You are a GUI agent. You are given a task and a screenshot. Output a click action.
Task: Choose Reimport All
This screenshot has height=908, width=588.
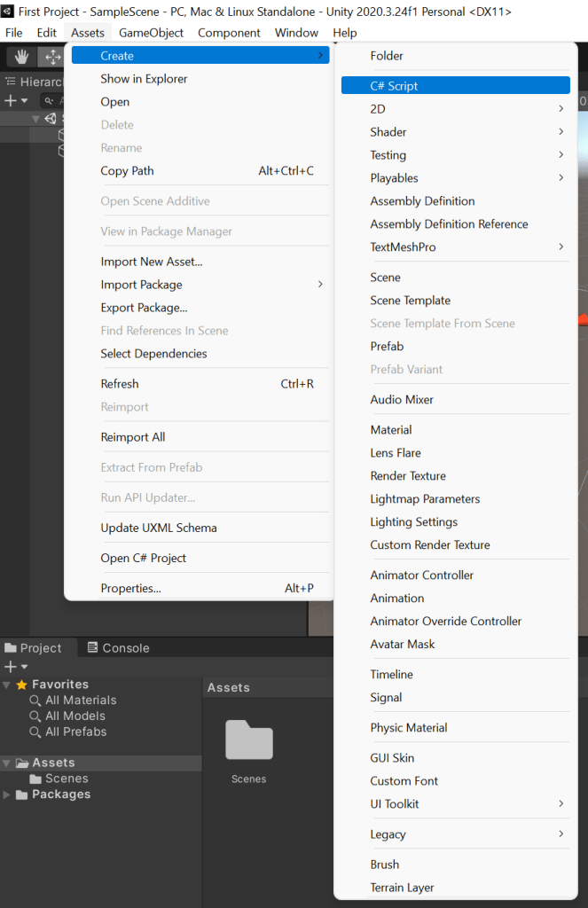pyautogui.click(x=200, y=437)
